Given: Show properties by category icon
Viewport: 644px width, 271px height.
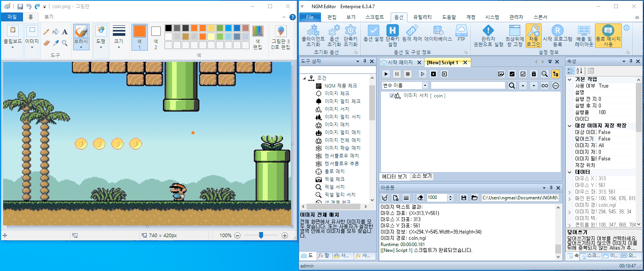Looking at the screenshot, I should [x=570, y=70].
